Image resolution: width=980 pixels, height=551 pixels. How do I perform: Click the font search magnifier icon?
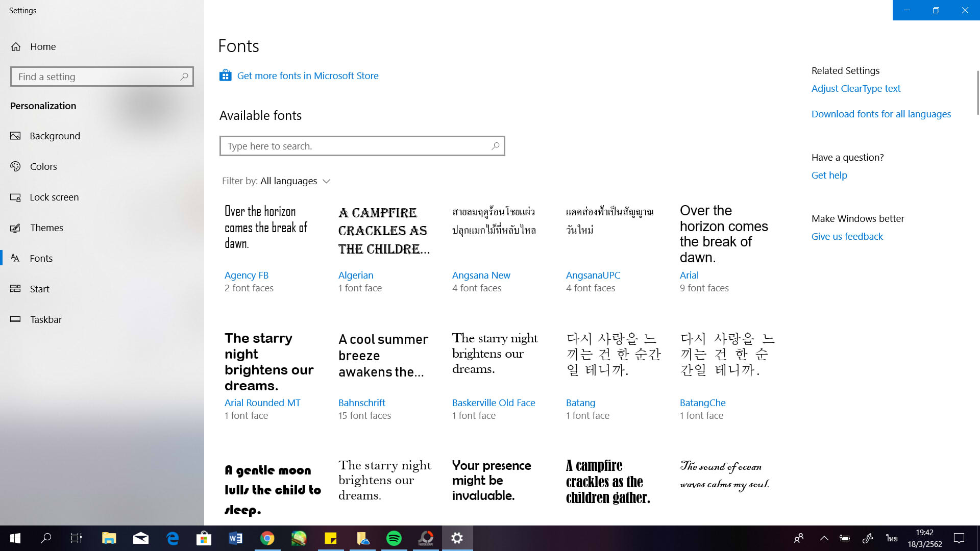point(495,146)
